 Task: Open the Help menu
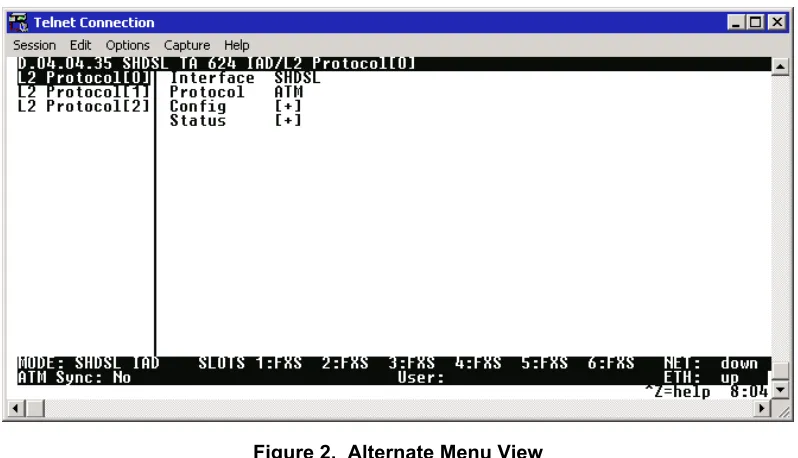point(237,45)
